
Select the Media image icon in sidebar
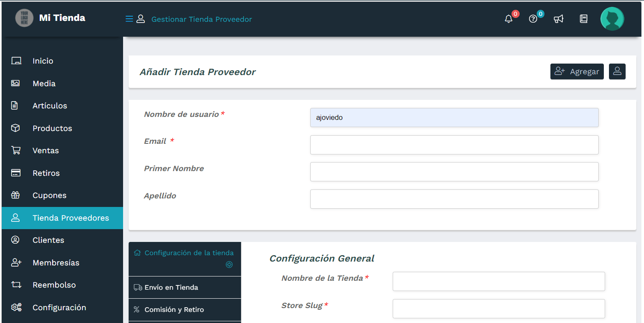[x=16, y=83]
